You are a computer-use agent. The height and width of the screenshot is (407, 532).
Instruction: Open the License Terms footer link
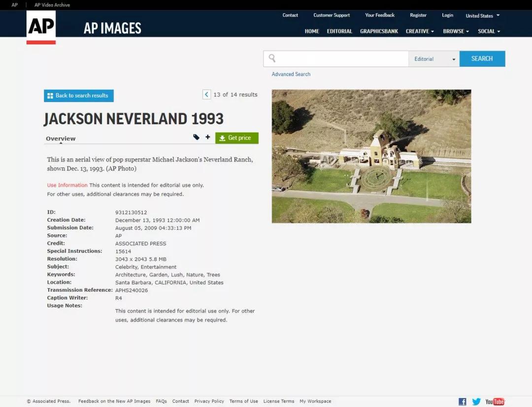(278, 401)
